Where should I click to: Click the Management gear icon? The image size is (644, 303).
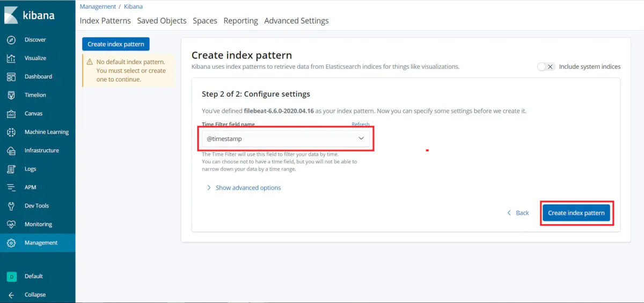pyautogui.click(x=11, y=243)
